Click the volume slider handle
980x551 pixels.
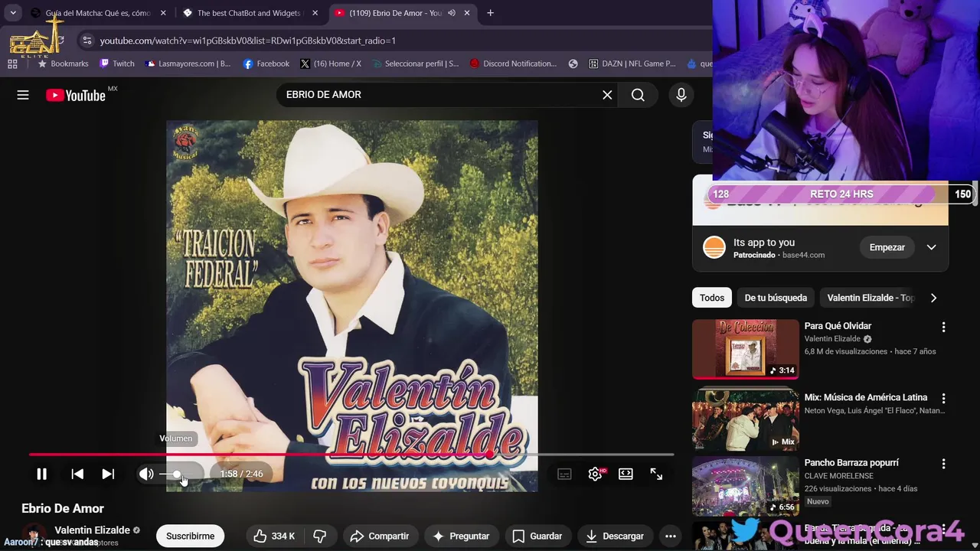click(177, 474)
